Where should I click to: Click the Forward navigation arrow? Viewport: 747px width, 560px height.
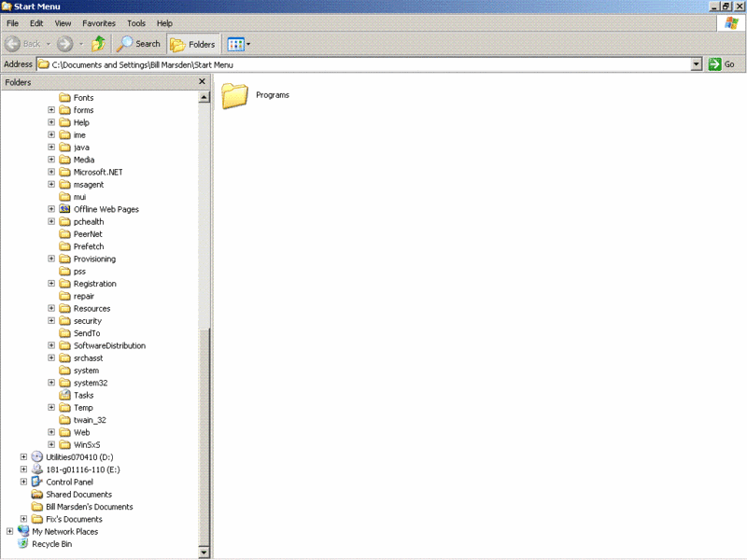click(64, 44)
